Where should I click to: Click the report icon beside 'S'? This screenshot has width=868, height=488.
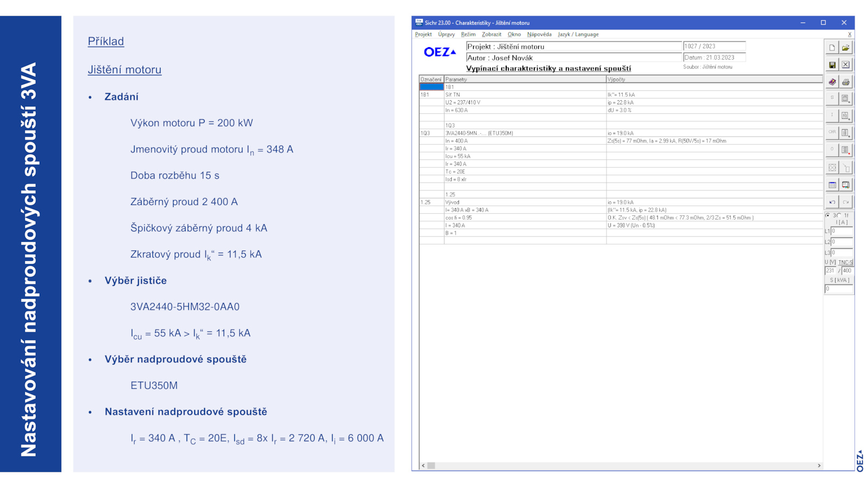click(x=846, y=99)
